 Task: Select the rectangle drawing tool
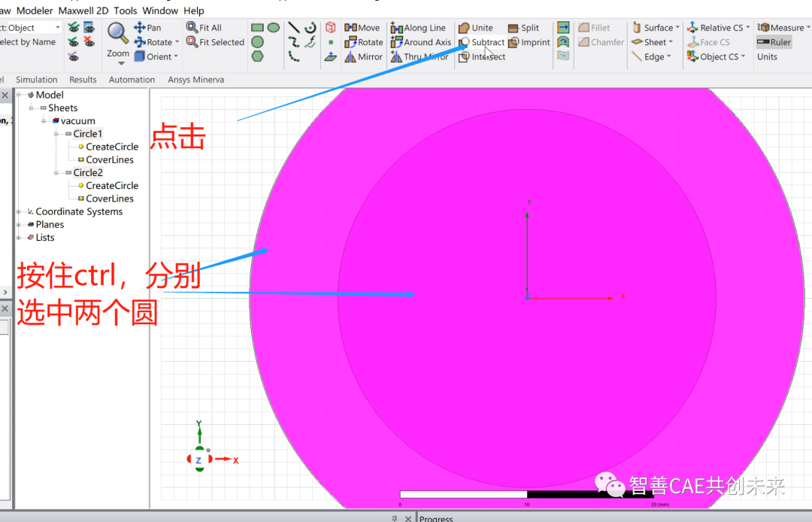coord(256,28)
